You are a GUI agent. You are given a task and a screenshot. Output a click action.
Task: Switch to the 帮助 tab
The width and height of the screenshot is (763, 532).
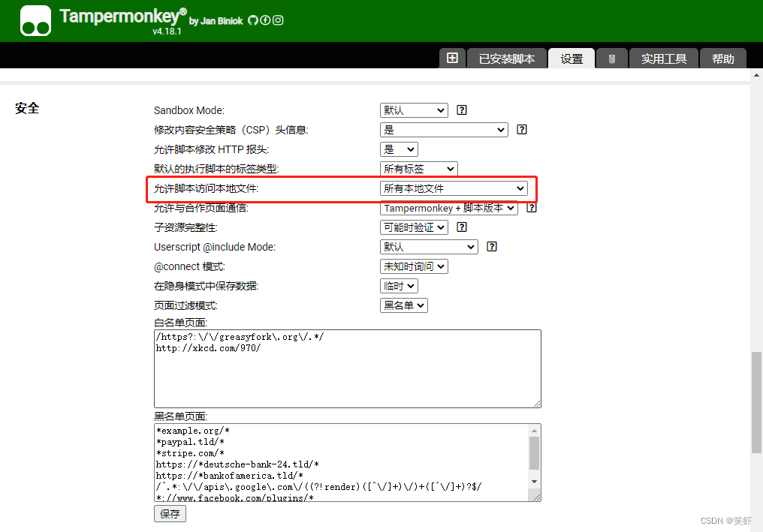coord(722,59)
